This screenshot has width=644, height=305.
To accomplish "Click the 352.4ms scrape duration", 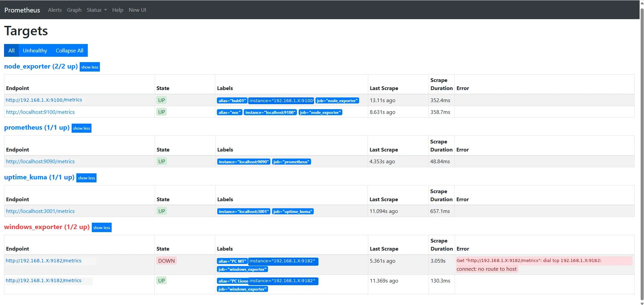I will tap(440, 100).
